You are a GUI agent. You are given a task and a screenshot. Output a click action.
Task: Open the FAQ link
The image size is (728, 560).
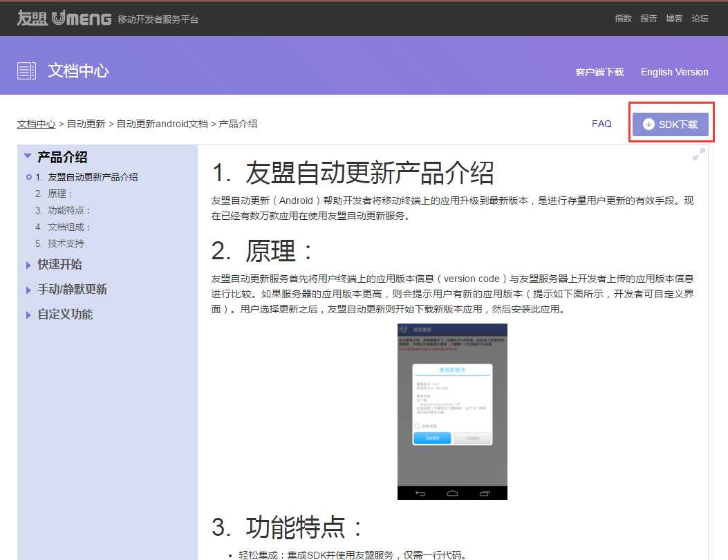601,124
